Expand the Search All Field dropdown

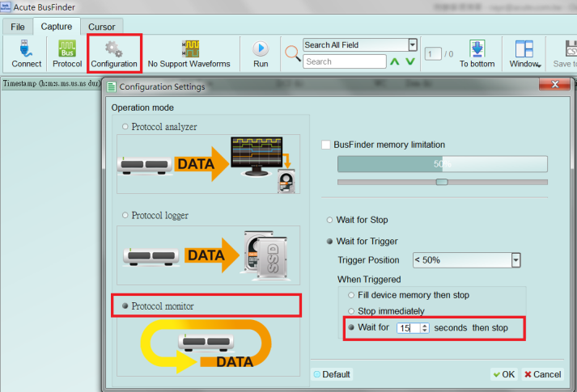tap(413, 44)
